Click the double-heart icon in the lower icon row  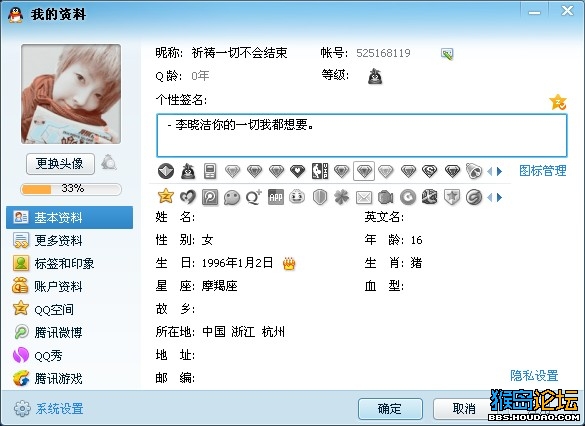[188, 197]
